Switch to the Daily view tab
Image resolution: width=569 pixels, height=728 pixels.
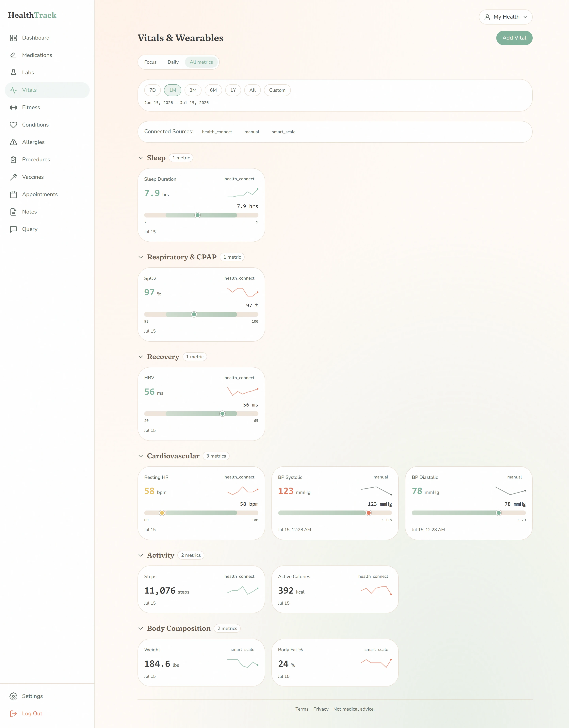173,62
